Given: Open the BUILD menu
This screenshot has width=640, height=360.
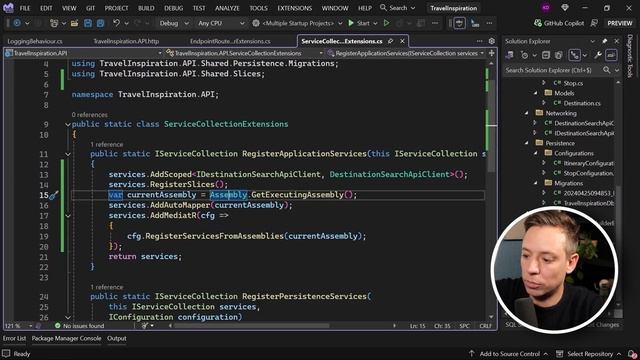Looking at the screenshot, I should 146,8.
